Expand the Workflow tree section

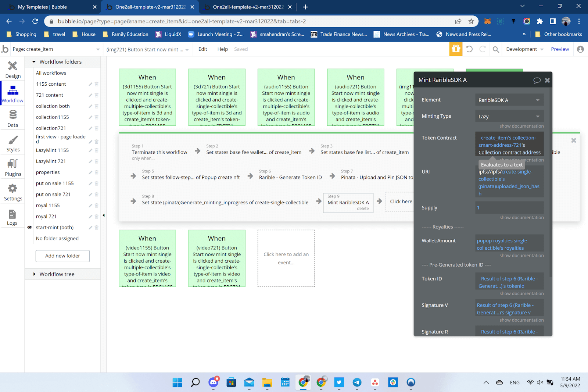[x=57, y=274]
